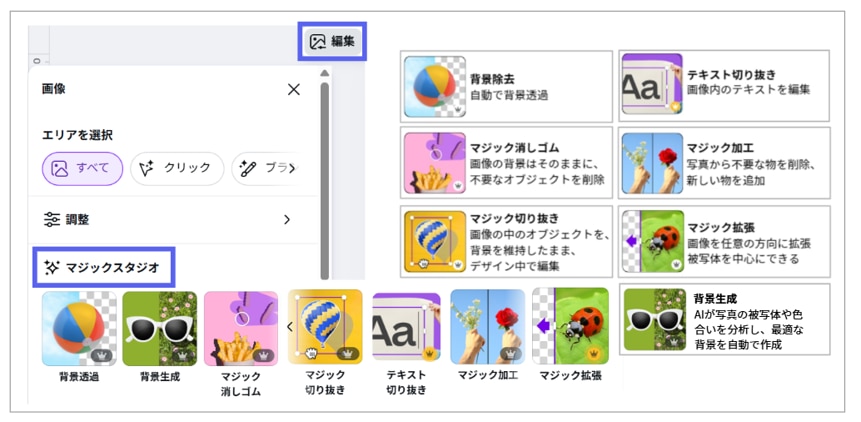
Task: Choose the ブラシ selection mode
Action: [x=266, y=168]
